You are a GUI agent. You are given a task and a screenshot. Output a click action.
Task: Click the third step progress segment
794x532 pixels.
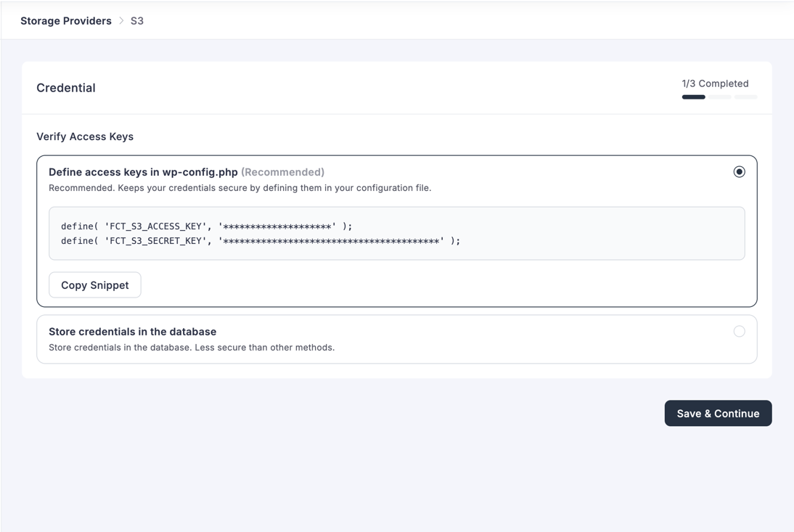click(746, 97)
